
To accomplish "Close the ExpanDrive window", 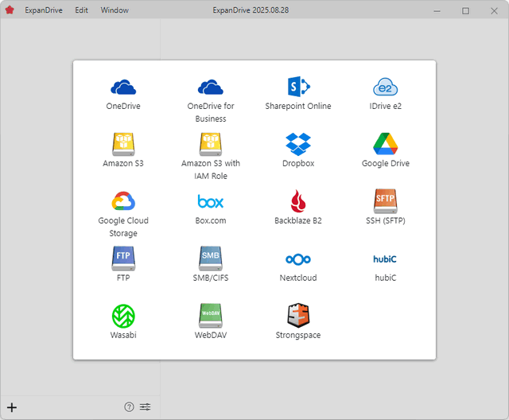I will 494,11.
